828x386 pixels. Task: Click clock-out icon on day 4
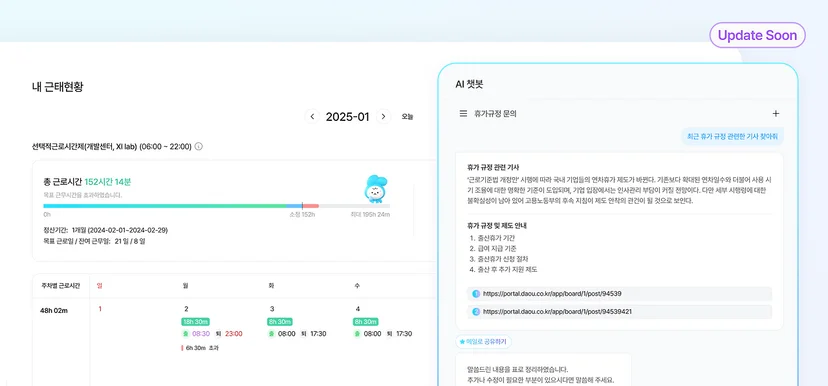tap(389, 334)
